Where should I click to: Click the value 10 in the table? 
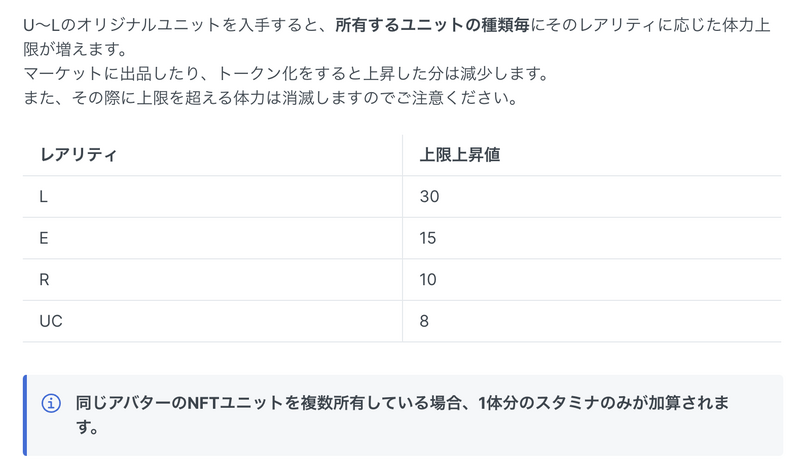[x=428, y=279]
